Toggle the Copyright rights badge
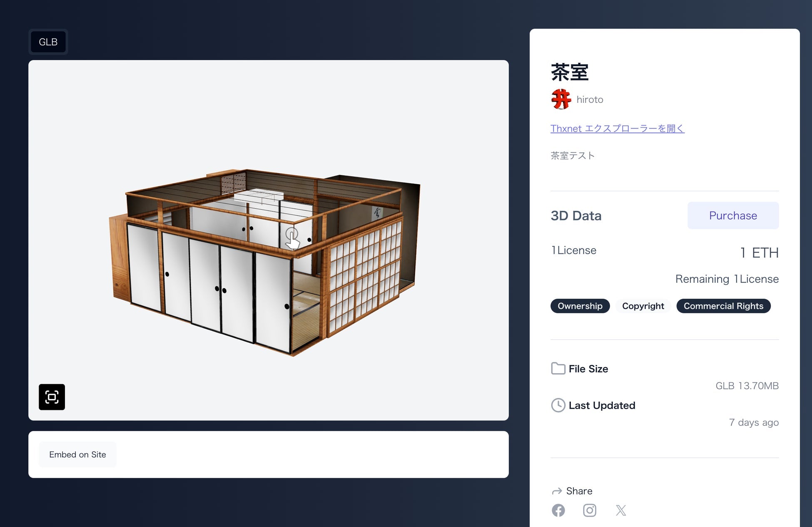This screenshot has height=527, width=812. click(643, 305)
